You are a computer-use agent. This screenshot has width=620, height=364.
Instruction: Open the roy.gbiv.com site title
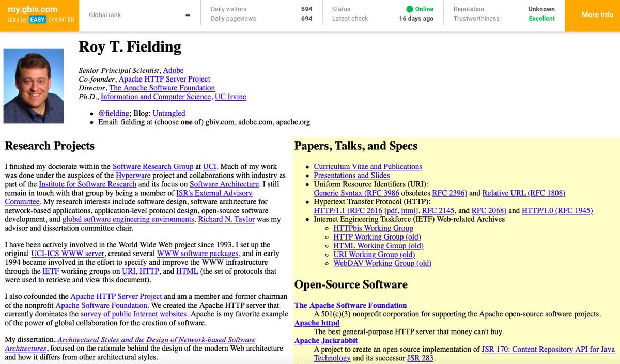pyautogui.click(x=33, y=9)
